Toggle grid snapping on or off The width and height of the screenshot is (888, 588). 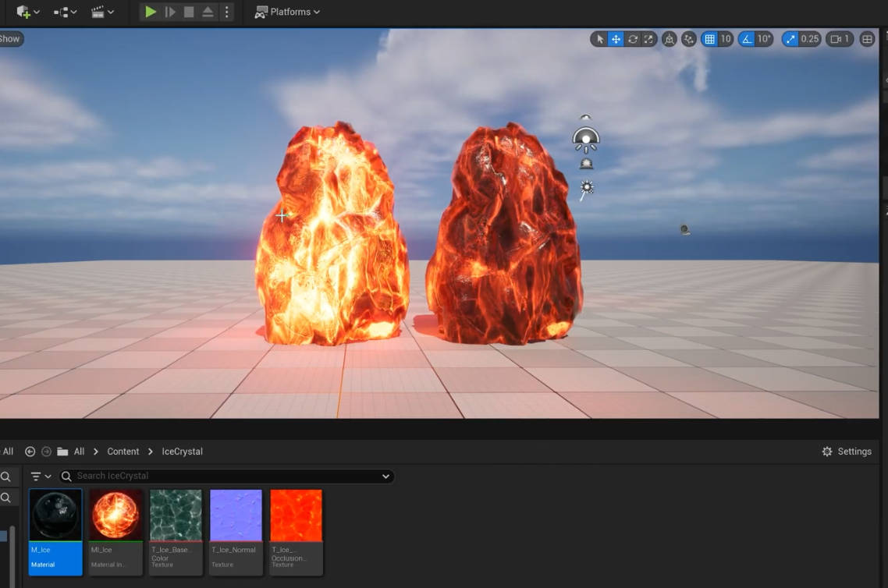tap(709, 39)
